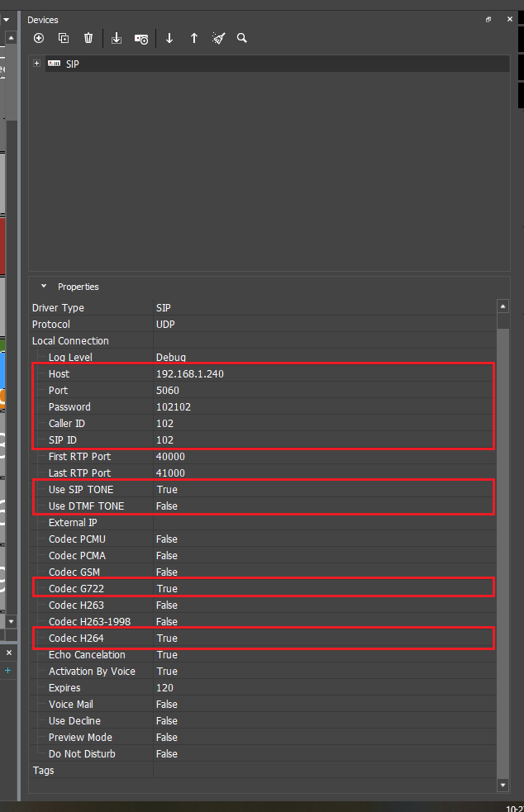
Task: Undock the Devices panel
Action: [488, 19]
